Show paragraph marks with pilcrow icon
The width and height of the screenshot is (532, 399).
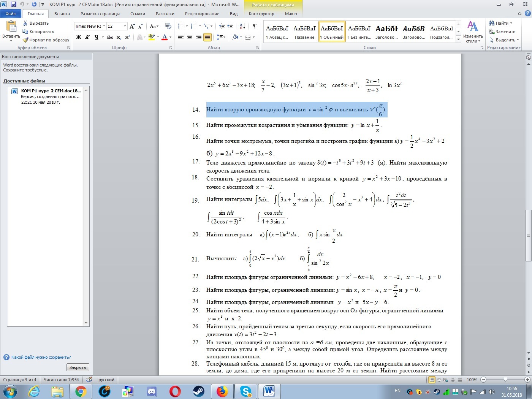click(x=255, y=26)
